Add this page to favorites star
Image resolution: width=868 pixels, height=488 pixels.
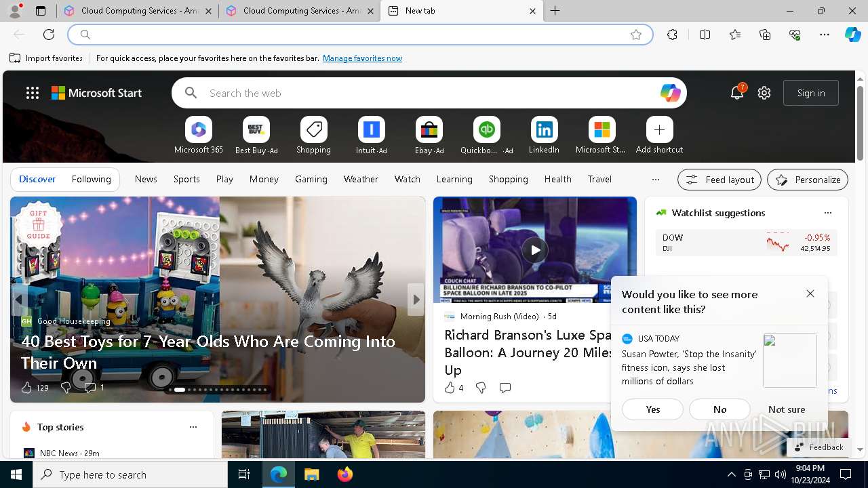pos(636,35)
